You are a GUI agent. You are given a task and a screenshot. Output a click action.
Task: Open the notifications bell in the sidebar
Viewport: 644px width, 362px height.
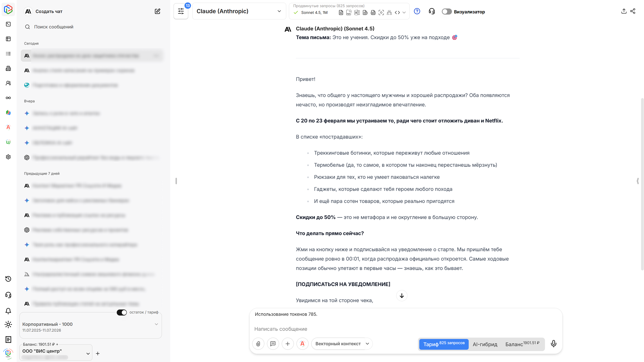click(8, 311)
